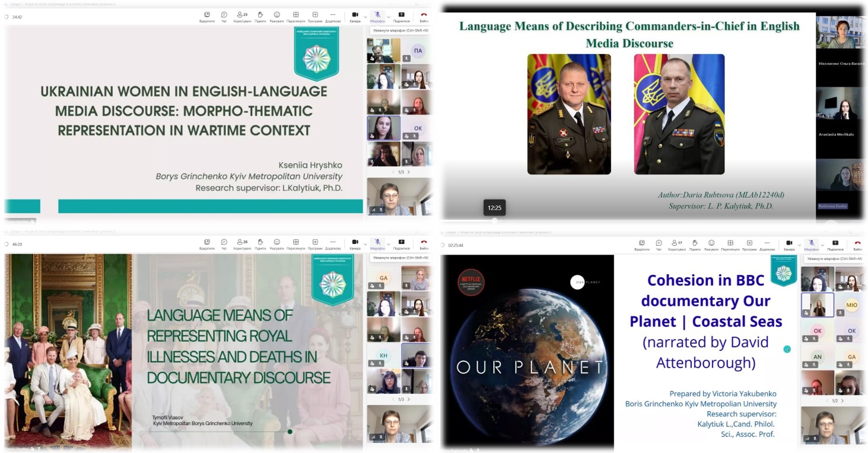868x453 pixels.
Task: Open Чат in the 46:20 meeting window
Action: pyautogui.click(x=224, y=244)
